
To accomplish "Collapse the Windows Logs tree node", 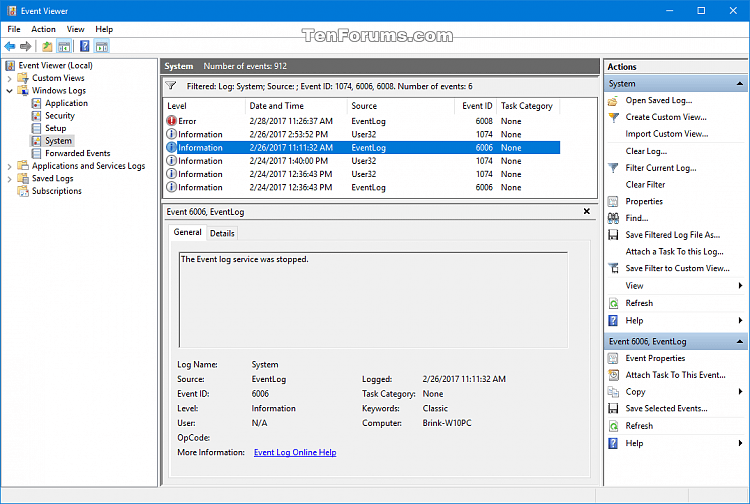I will tap(9, 90).
